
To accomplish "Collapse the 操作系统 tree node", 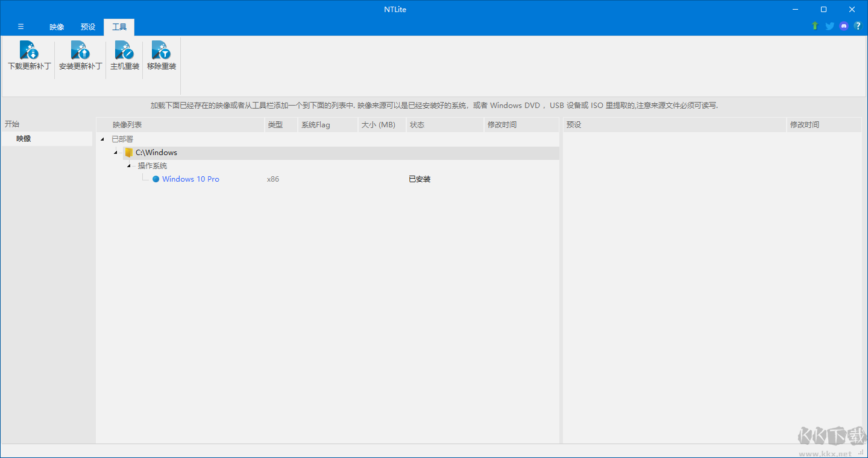I will tap(129, 166).
